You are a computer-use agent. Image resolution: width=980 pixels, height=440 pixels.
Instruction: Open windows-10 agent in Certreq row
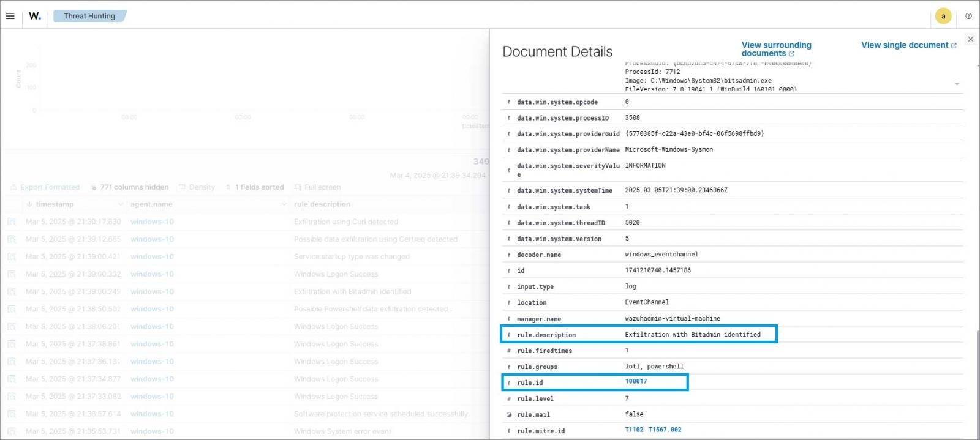pos(152,239)
